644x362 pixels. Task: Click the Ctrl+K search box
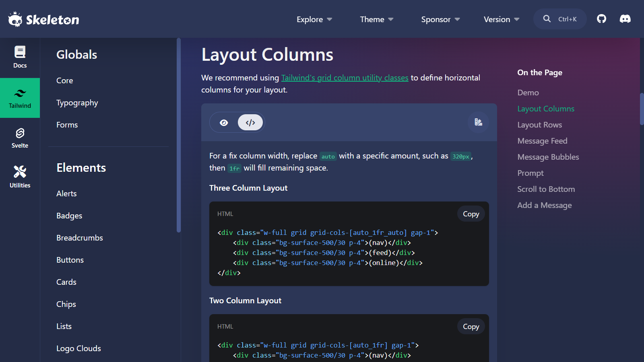pyautogui.click(x=560, y=19)
